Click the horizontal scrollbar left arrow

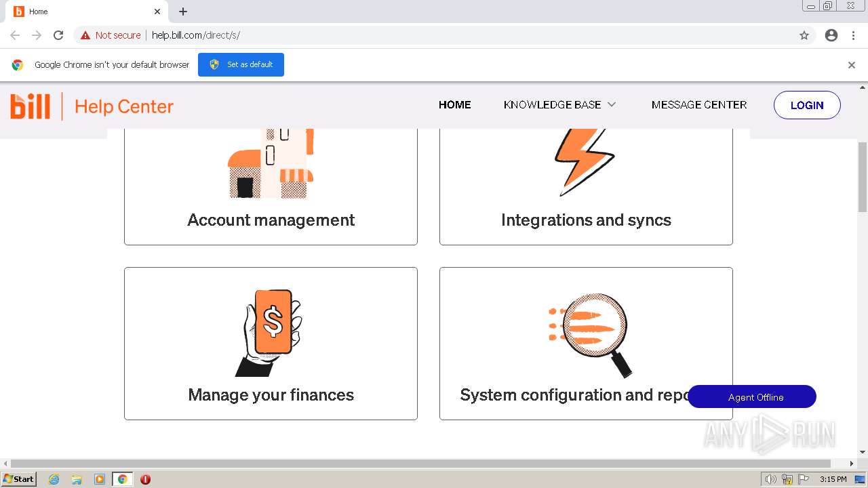(x=5, y=464)
